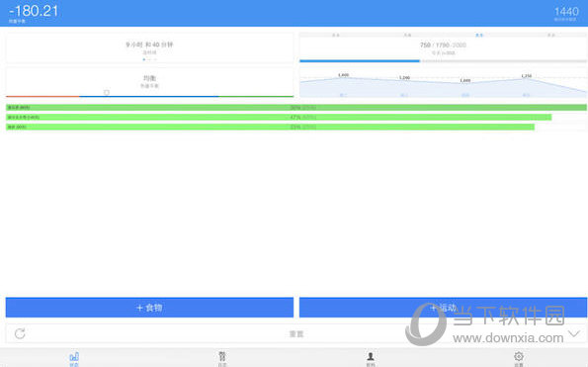Click the 750 / 1790 calorie progress bar
The image size is (588, 367).
click(443, 60)
